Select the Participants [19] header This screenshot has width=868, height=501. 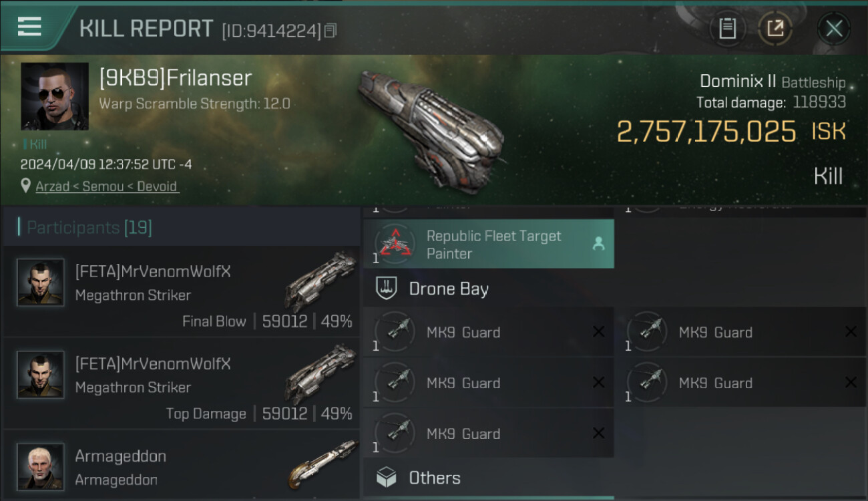point(89,228)
